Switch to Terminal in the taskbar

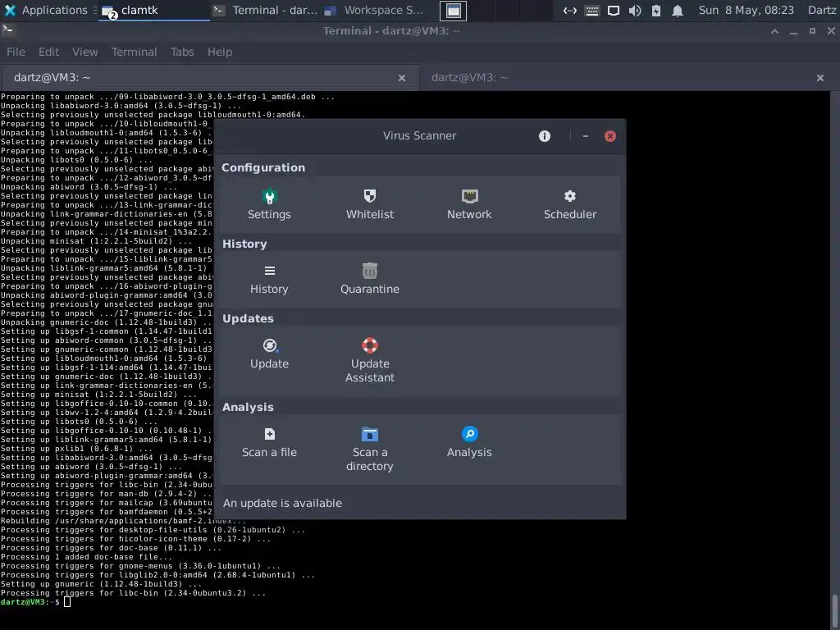pos(265,10)
